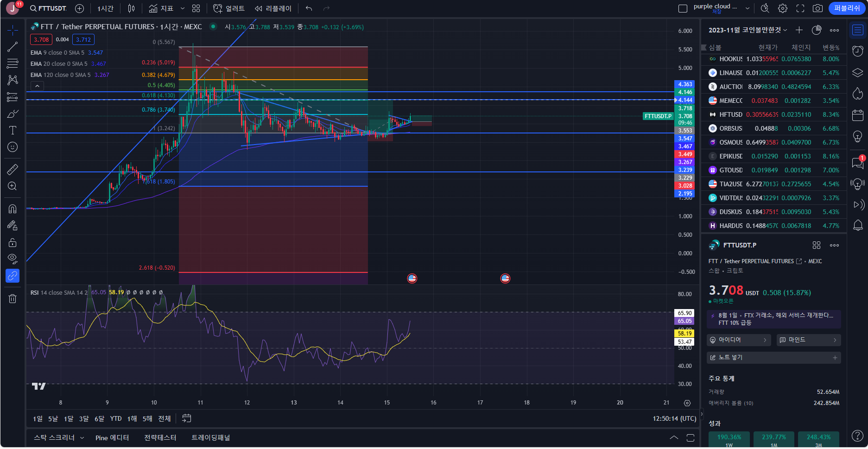Viewport: 868px width, 449px height.
Task: Collapse the indicator legend chevron
Action: pyautogui.click(x=37, y=86)
